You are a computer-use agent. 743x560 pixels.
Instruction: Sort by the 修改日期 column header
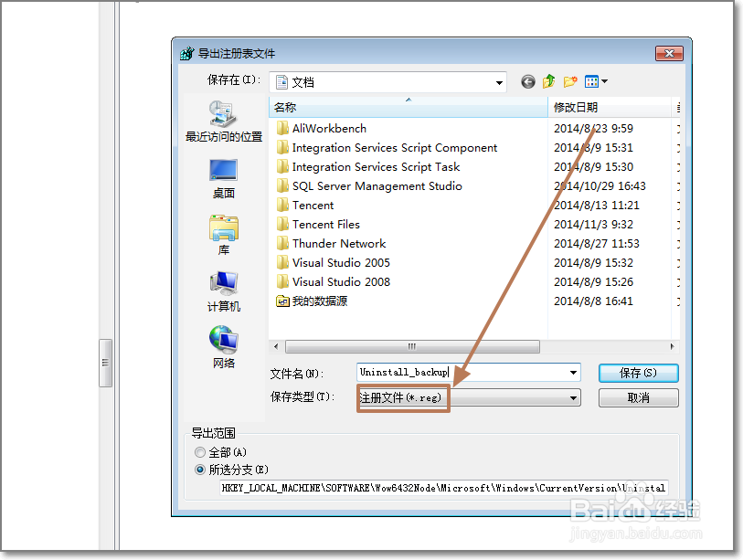coord(610,108)
